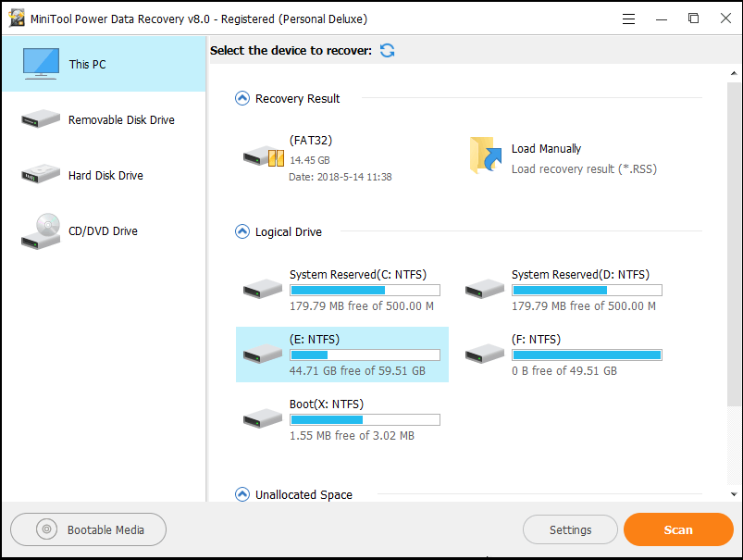
Task: Click the E: drive usage bar
Action: [365, 355]
